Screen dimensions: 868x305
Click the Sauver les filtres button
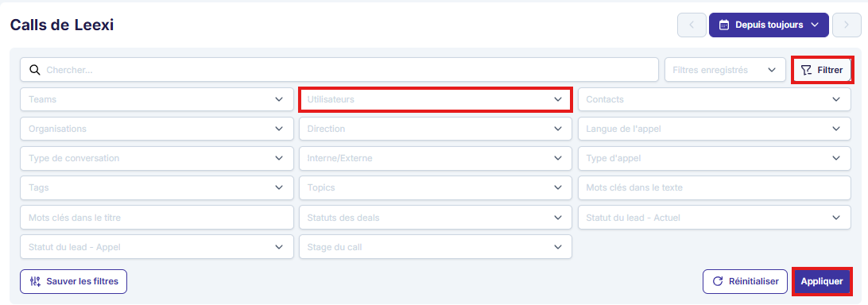pyautogui.click(x=74, y=281)
